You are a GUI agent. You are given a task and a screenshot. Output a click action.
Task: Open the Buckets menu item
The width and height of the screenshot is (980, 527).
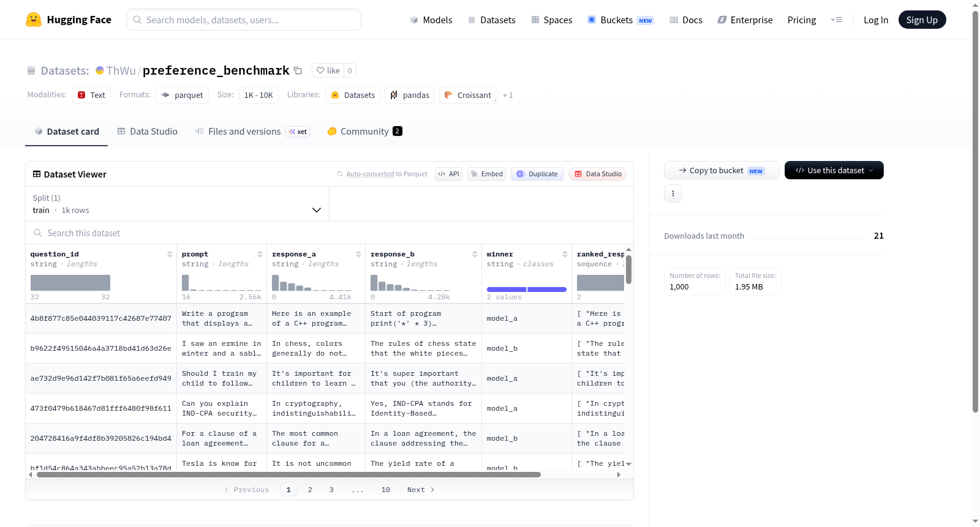pos(620,20)
